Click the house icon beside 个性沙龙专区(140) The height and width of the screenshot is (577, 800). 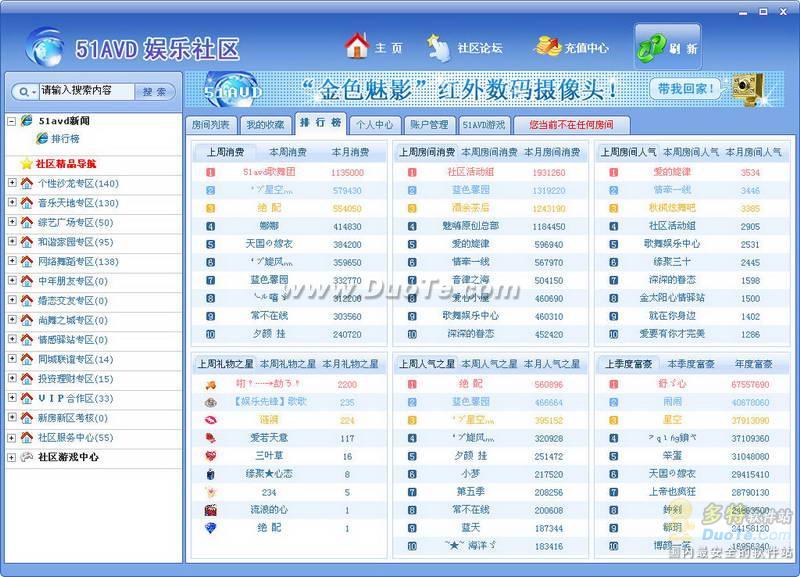coord(27,183)
